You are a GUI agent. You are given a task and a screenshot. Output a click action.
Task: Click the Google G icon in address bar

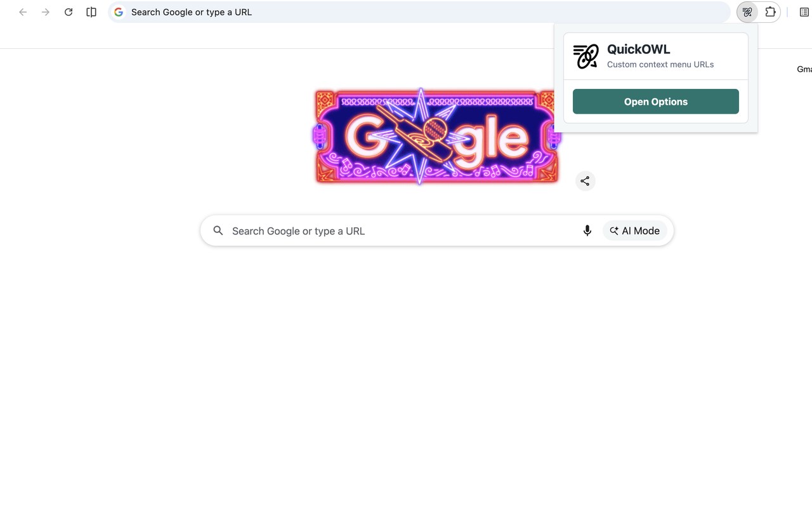click(x=119, y=12)
